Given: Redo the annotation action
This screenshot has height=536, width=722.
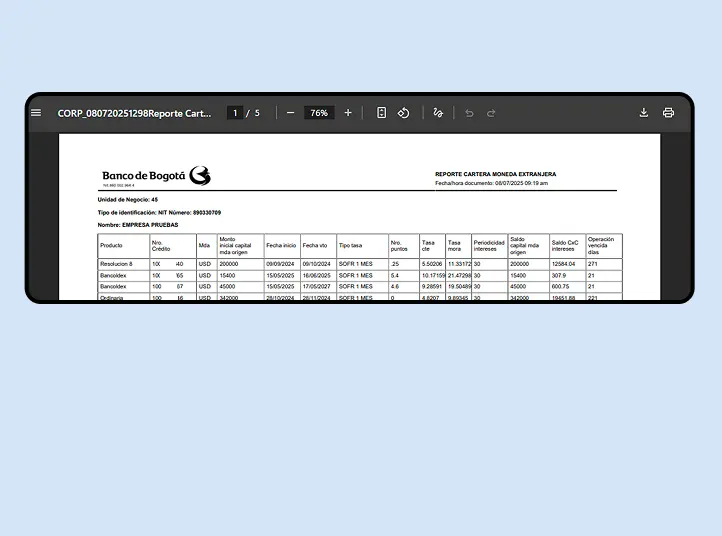Looking at the screenshot, I should coord(491,113).
